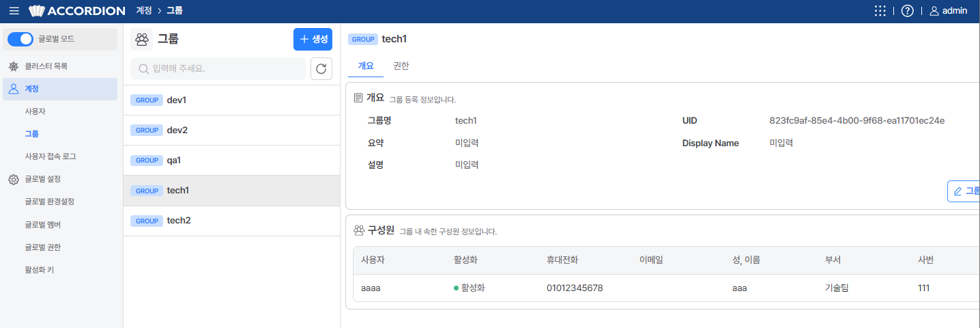The image size is (980, 328).
Task: Click the group edit pencil button
Action: pyautogui.click(x=964, y=191)
